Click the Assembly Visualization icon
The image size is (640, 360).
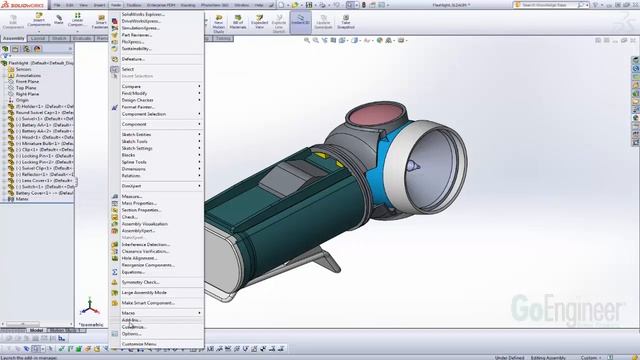tap(115, 224)
